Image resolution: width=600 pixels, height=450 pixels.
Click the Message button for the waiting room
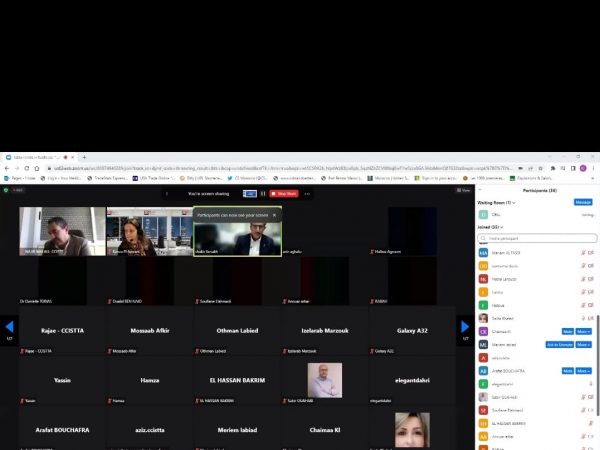[583, 202]
